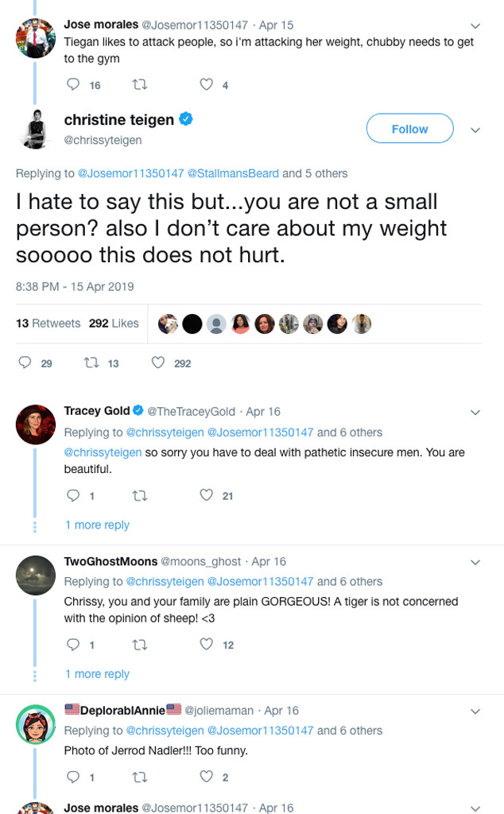
Task: Reply to Tracey Gold's tweet
Action: pos(73,495)
